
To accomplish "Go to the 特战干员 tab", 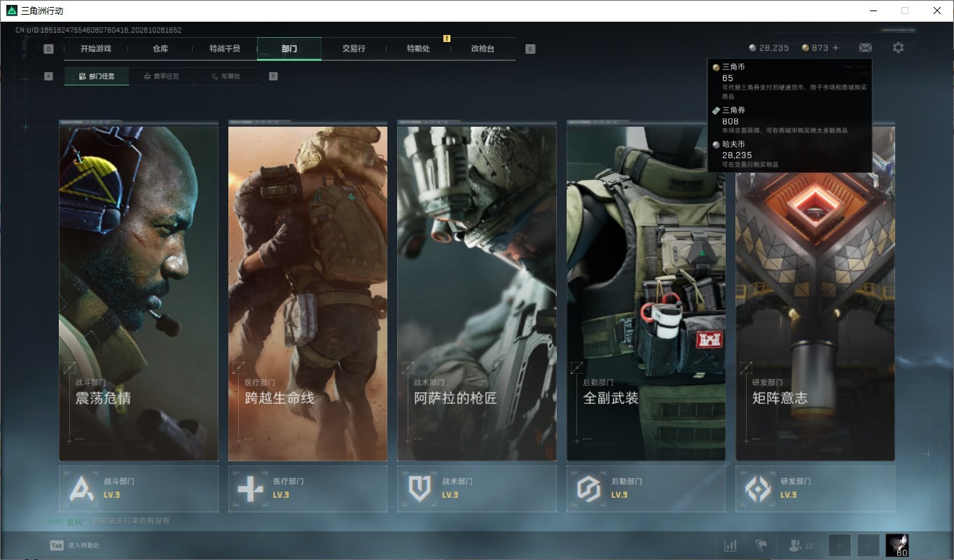I will pos(225,49).
